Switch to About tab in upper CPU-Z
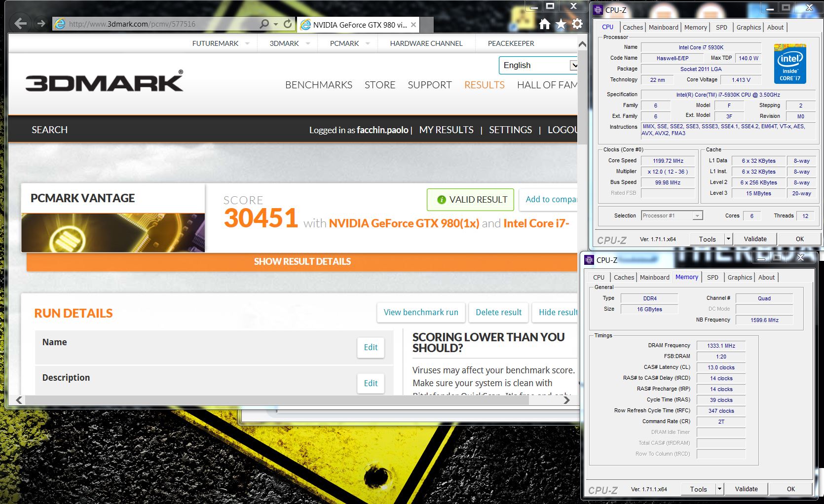Image resolution: width=824 pixels, height=504 pixels. pos(775,28)
